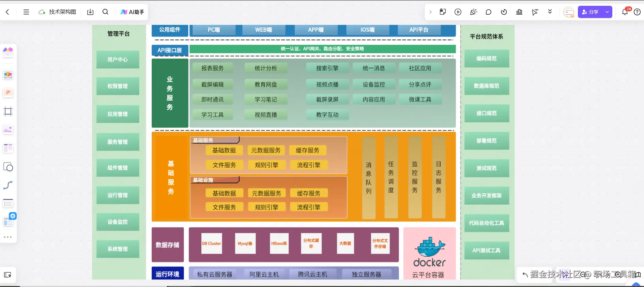Viewport: 644px width, 287px height.
Task: Open more tools ellipsis in sidebar
Action: click(x=8, y=237)
